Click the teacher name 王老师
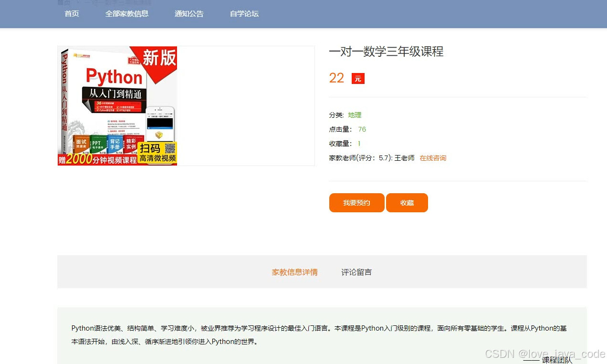This screenshot has height=364, width=607. pos(404,158)
